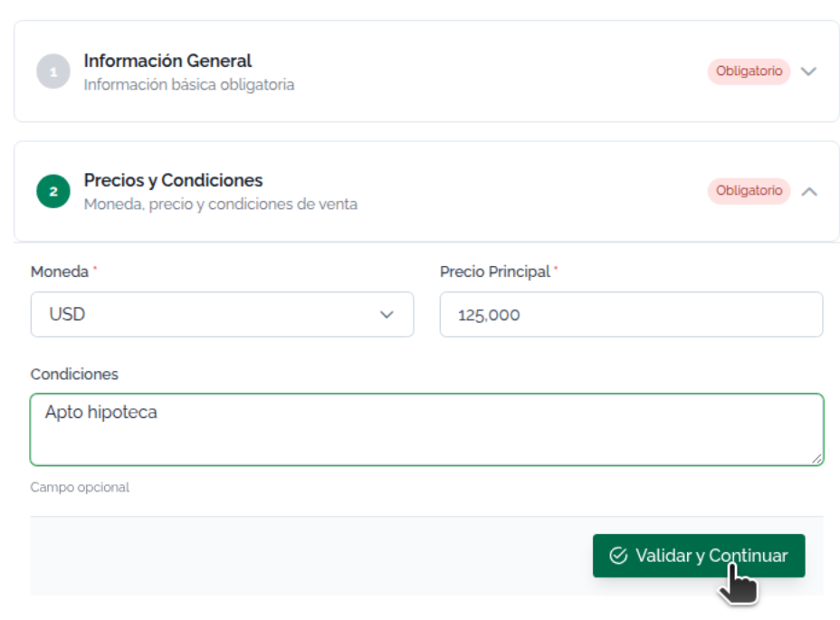The height and width of the screenshot is (620, 840).
Task: Focus the Precio Principal field showing 125,000
Action: click(631, 315)
